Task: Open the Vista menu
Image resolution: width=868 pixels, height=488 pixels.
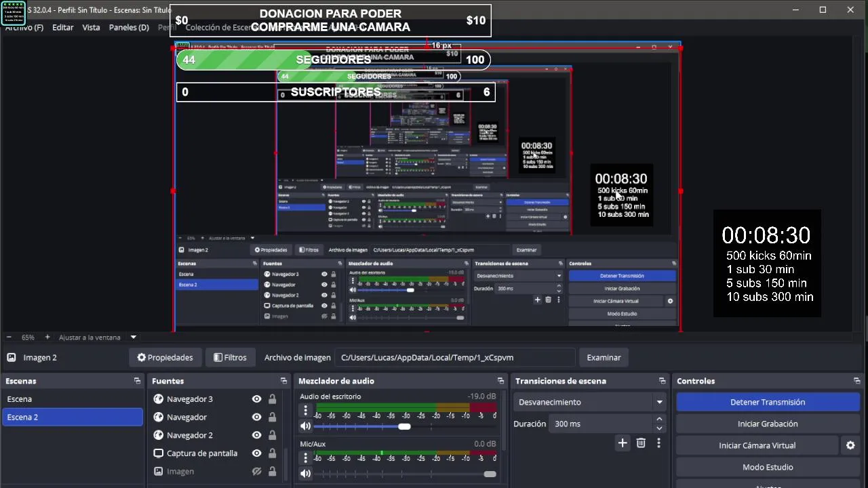Action: click(x=91, y=27)
